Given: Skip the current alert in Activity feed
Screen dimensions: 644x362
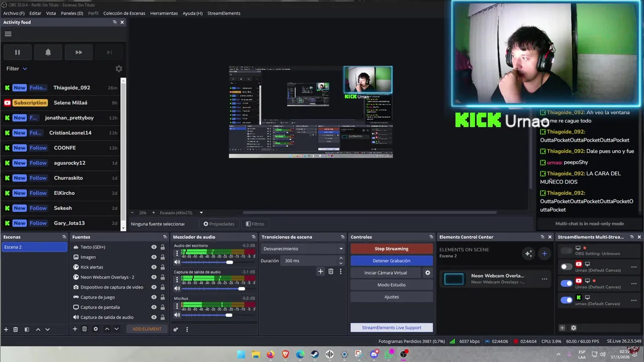Looking at the screenshot, I should tap(78, 52).
